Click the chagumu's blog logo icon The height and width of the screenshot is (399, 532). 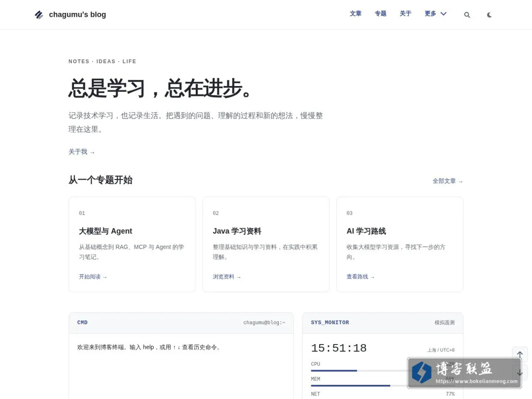coord(39,15)
